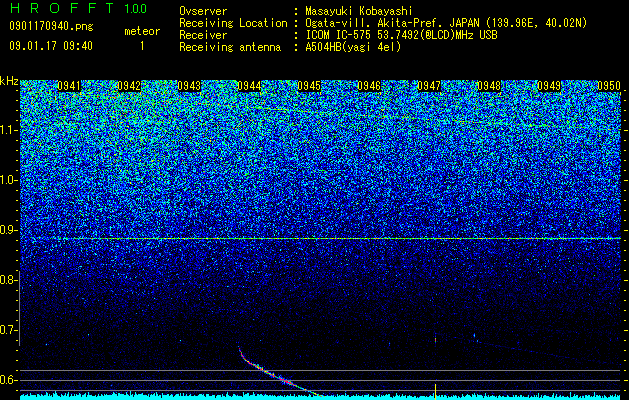Select the 0945 time label
The width and height of the screenshot is (629, 400).
pos(309,86)
